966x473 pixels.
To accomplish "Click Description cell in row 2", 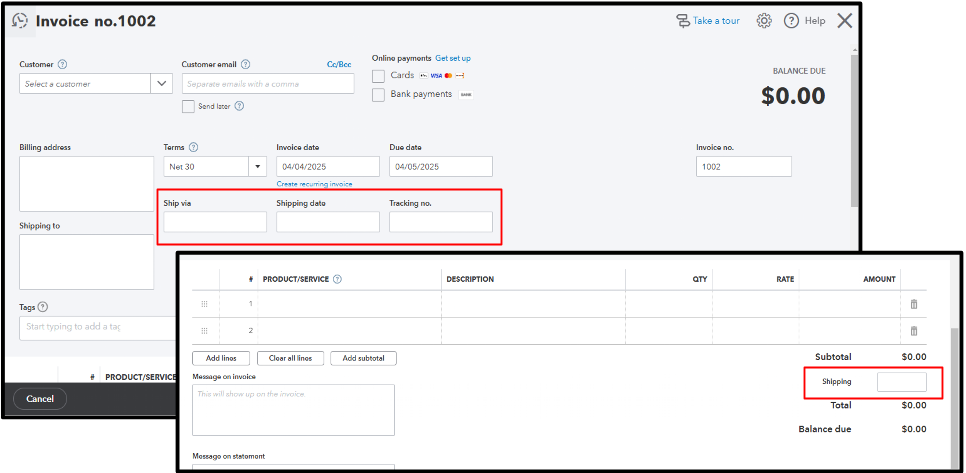I will (534, 331).
